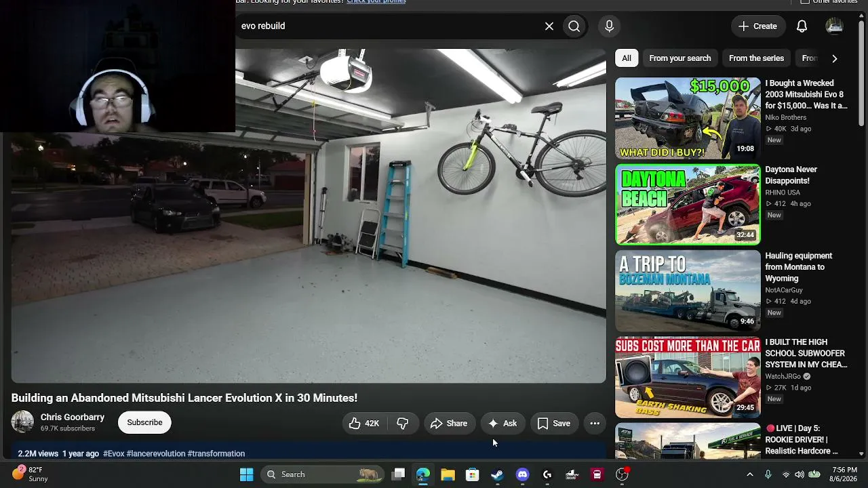868x488 pixels.
Task: Open the dark red app icon on taskbar
Action: (x=597, y=474)
